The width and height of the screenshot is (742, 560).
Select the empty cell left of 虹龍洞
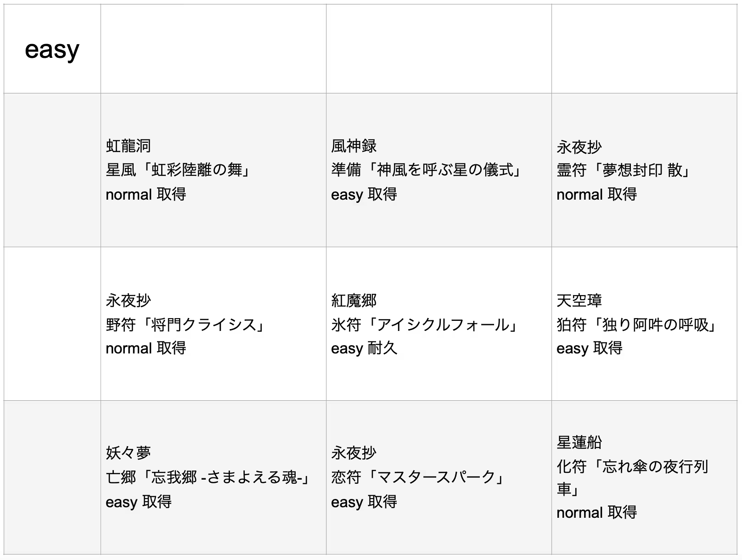(x=52, y=170)
